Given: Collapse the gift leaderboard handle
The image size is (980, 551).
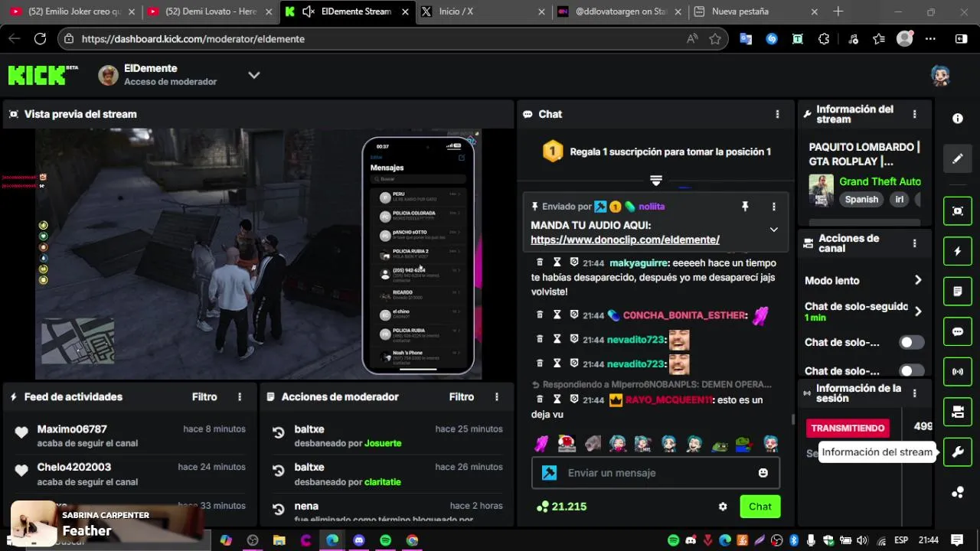Looking at the screenshot, I should (656, 181).
